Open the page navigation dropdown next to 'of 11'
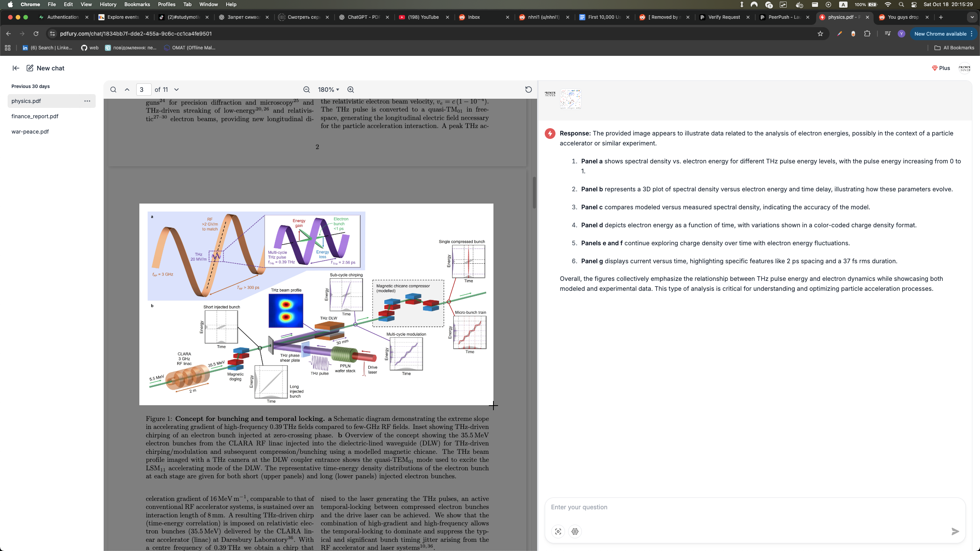Viewport: 980px width, 551px height. tap(176, 90)
